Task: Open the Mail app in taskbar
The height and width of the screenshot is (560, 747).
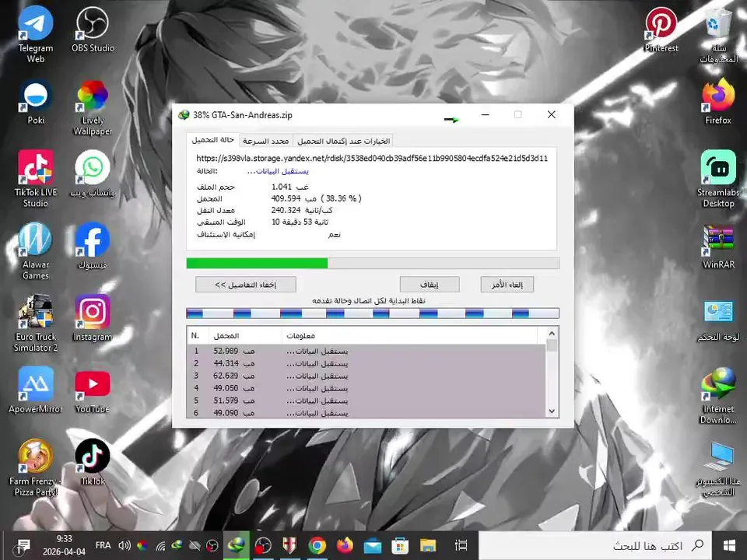Action: pyautogui.click(x=373, y=545)
